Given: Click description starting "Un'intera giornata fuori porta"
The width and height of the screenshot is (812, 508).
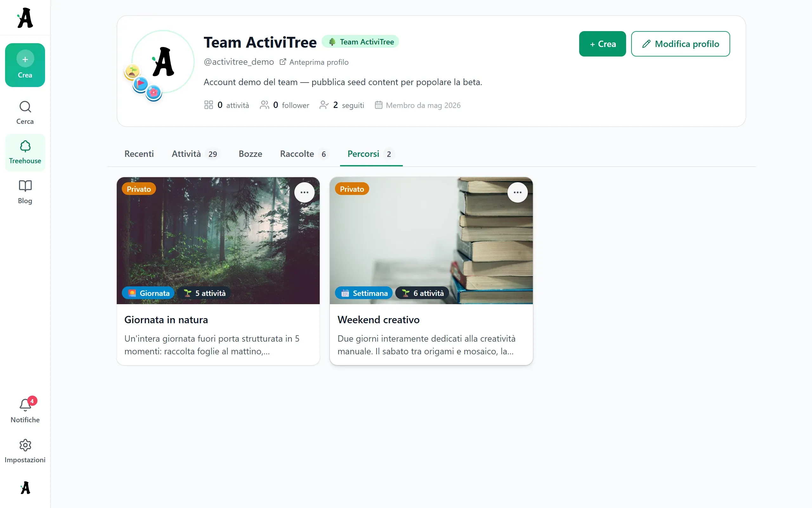Looking at the screenshot, I should 212,345.
